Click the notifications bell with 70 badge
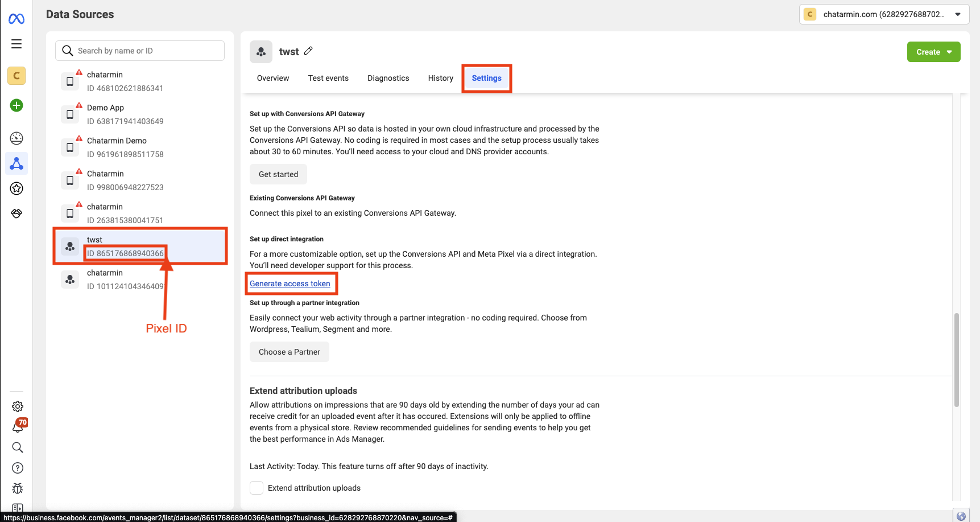Screen dimensions: 980x522 pos(18,426)
